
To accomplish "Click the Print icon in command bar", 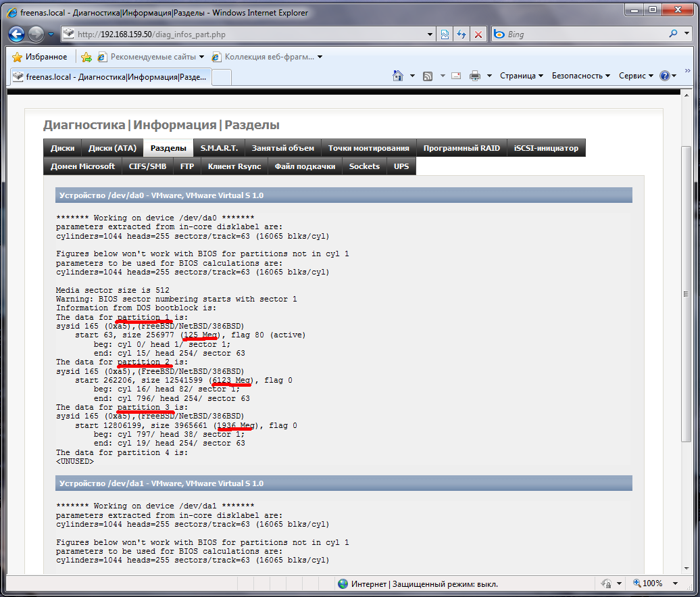I will click(x=475, y=76).
